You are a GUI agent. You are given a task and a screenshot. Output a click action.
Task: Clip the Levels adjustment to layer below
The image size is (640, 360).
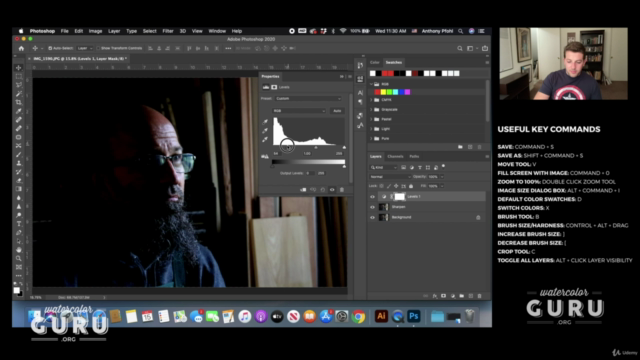coord(303,190)
